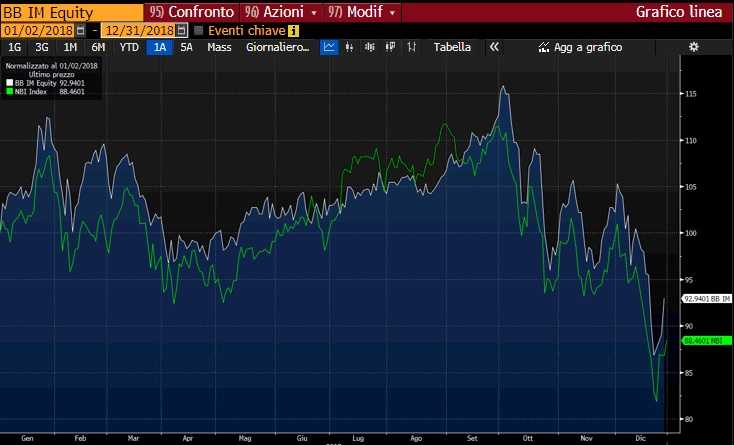Click the 100 y-axis label
Image resolution: width=734 pixels, height=445 pixels.
click(x=690, y=233)
